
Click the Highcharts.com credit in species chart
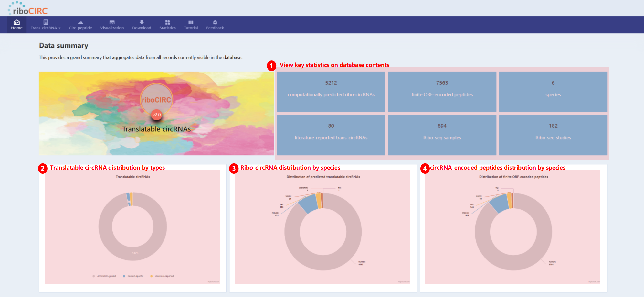[404, 282]
